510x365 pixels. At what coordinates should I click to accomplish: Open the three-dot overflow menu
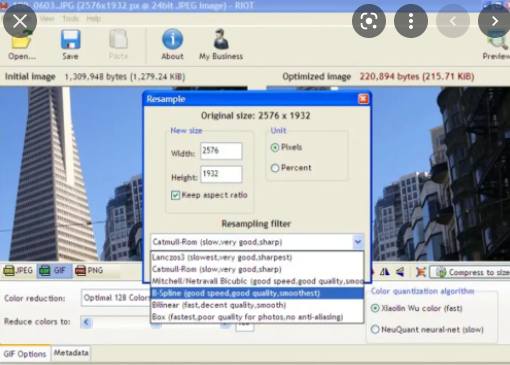pyautogui.click(x=411, y=21)
